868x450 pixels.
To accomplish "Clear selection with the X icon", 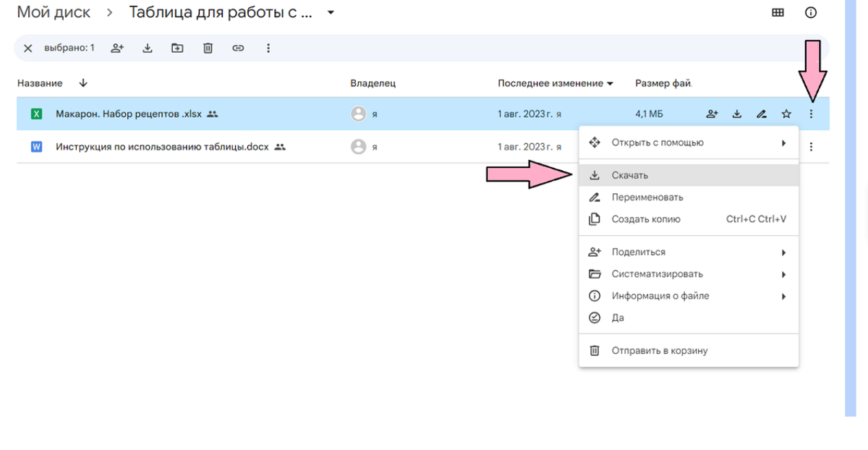I will [x=27, y=48].
